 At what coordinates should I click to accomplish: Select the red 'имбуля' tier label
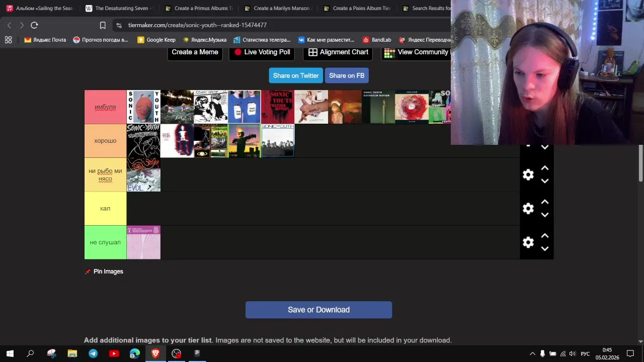click(x=105, y=107)
